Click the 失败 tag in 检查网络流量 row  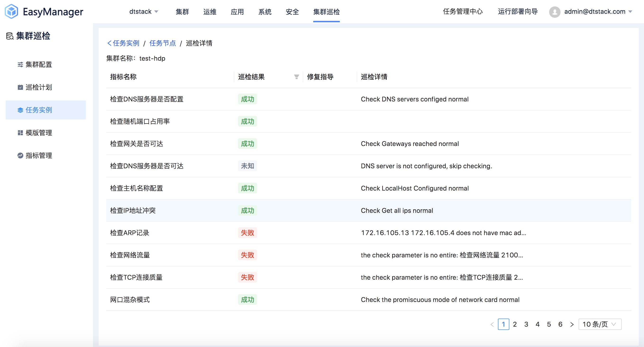click(x=248, y=255)
